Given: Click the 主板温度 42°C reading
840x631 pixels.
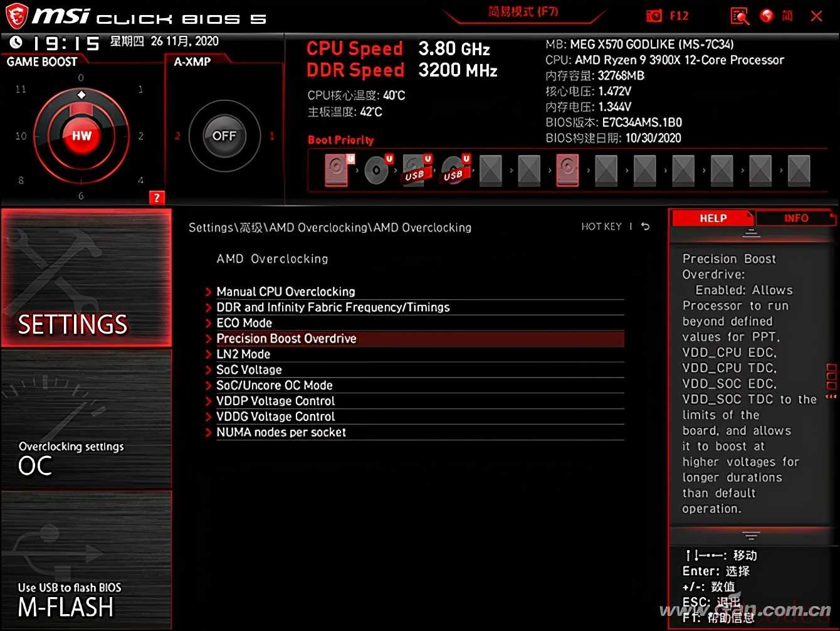Looking at the screenshot, I should coord(345,112).
